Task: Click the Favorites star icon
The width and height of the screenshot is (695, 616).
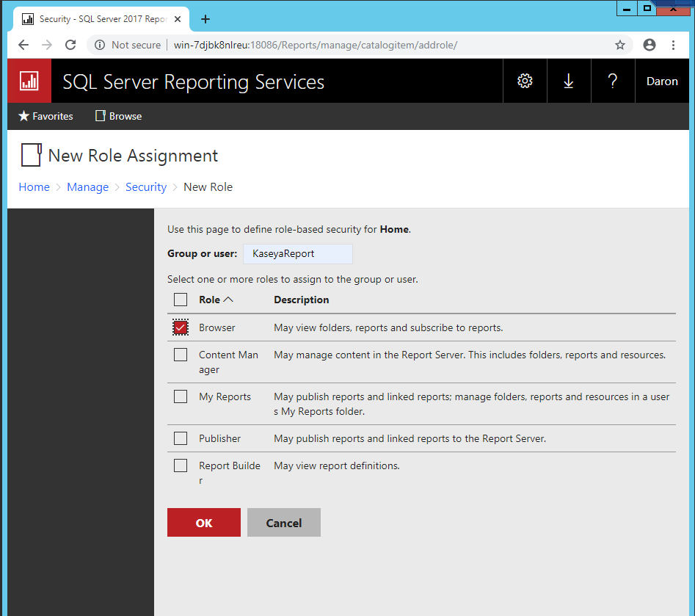Action: (23, 116)
